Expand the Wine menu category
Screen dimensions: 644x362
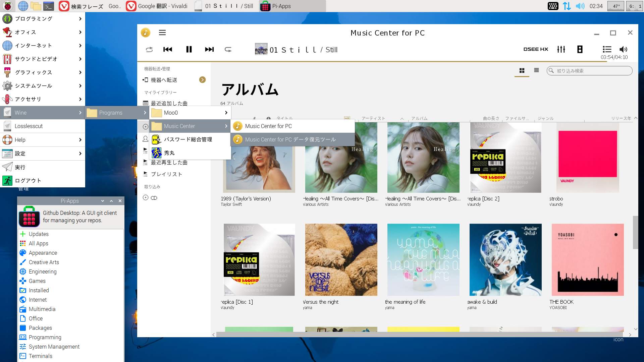click(42, 113)
